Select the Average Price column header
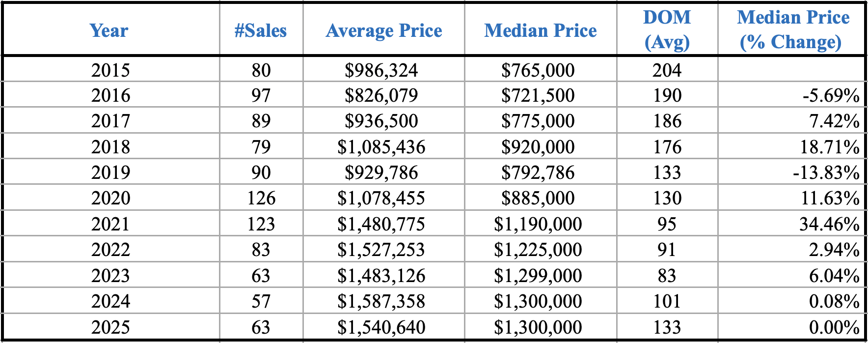Image resolution: width=868 pixels, height=343 pixels. (384, 30)
